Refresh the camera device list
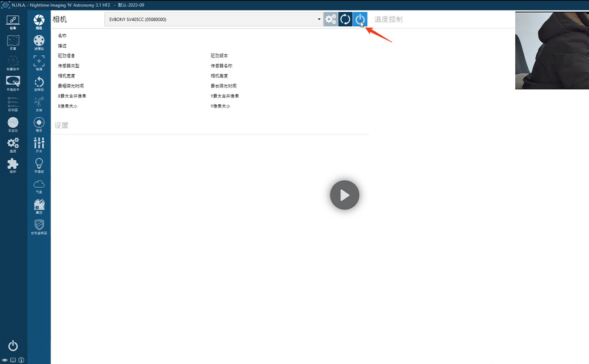Screen dimensions: 589x364 [345, 19]
